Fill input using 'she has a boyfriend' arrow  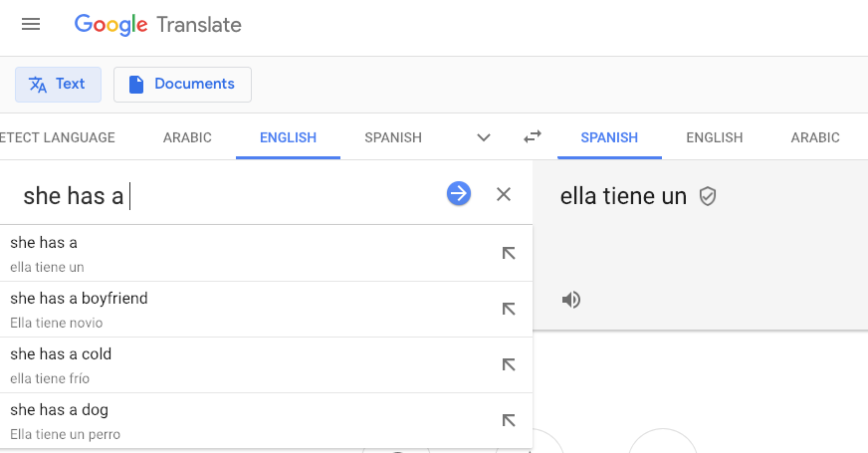[509, 309]
